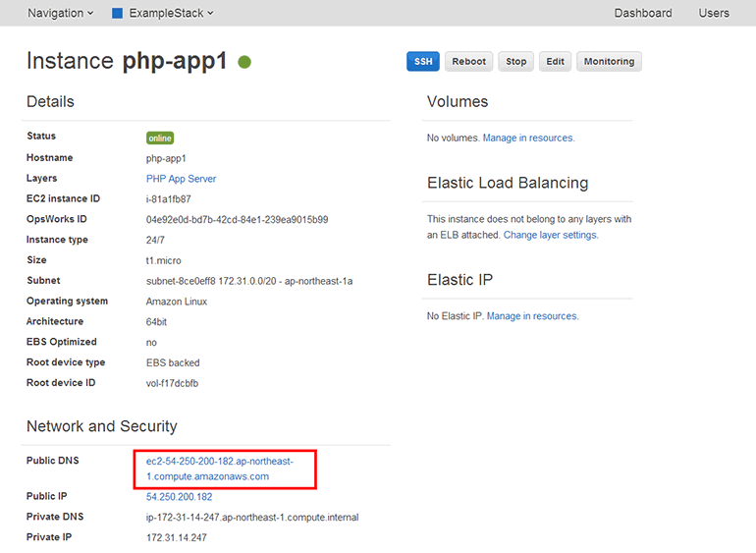
Task: Click the OpsWorks ID value text
Action: click(x=237, y=220)
